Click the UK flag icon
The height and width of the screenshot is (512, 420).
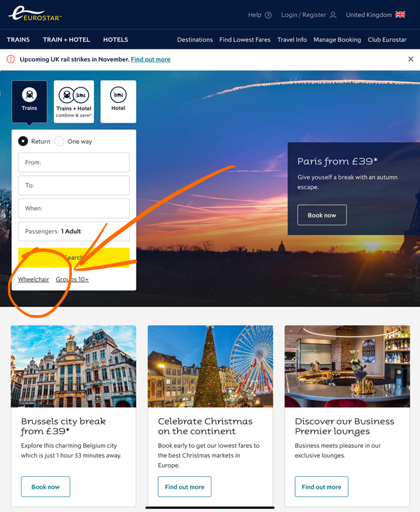[400, 15]
